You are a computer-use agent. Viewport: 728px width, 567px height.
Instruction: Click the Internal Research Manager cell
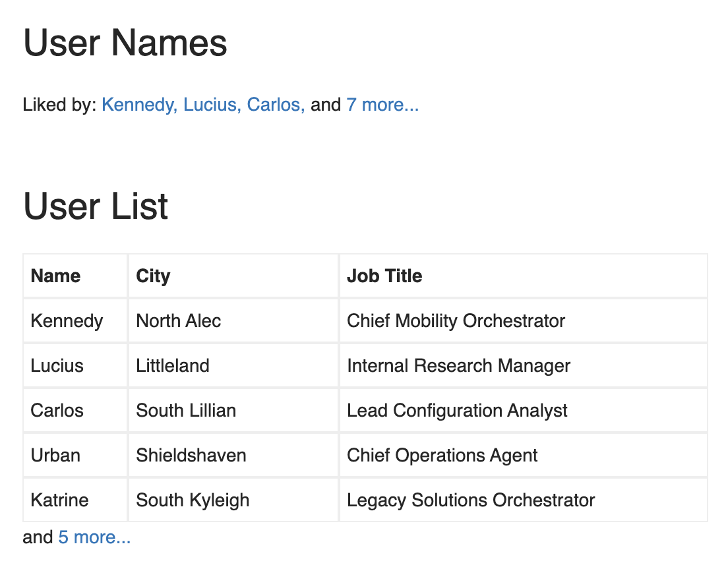coord(458,366)
